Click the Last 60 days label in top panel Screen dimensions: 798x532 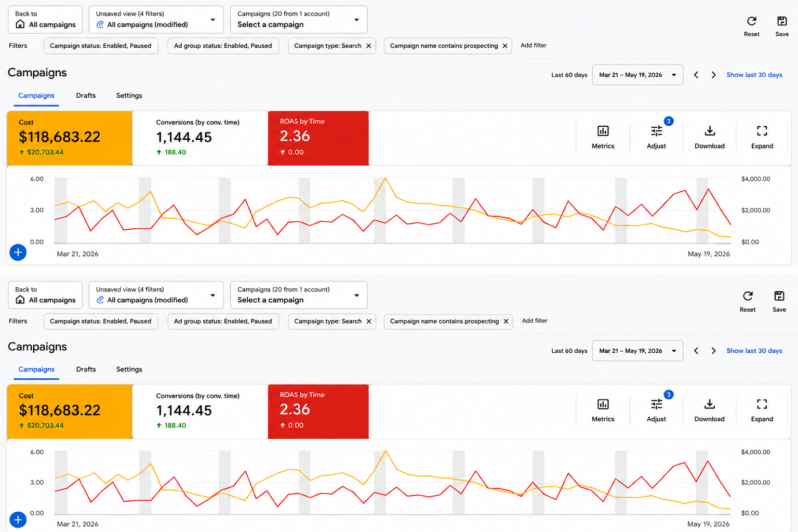pos(569,75)
